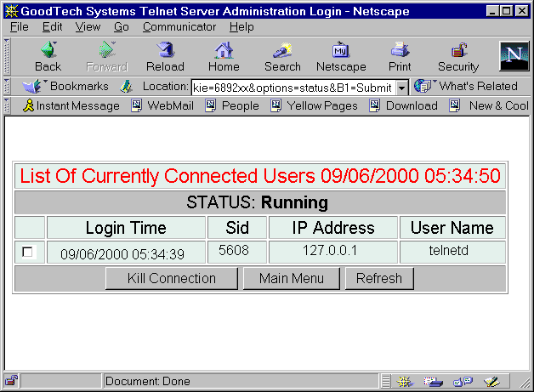The image size is (534, 392).
Task: Open WebMail bookmark
Action: point(162,106)
